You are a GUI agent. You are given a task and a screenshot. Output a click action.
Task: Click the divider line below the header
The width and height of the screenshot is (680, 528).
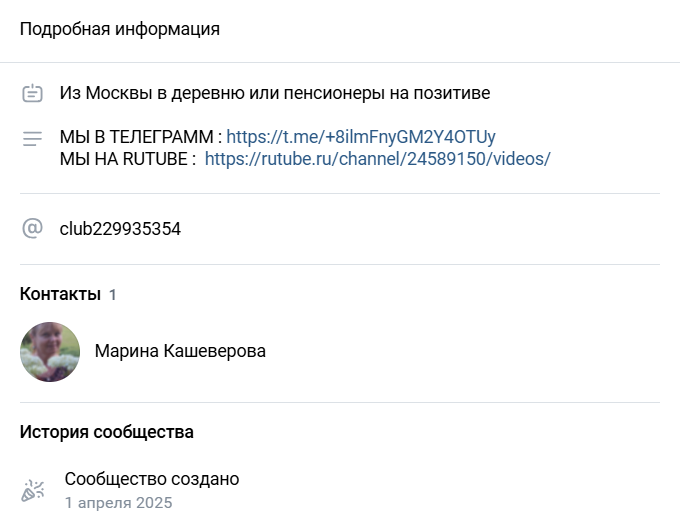[x=340, y=62]
